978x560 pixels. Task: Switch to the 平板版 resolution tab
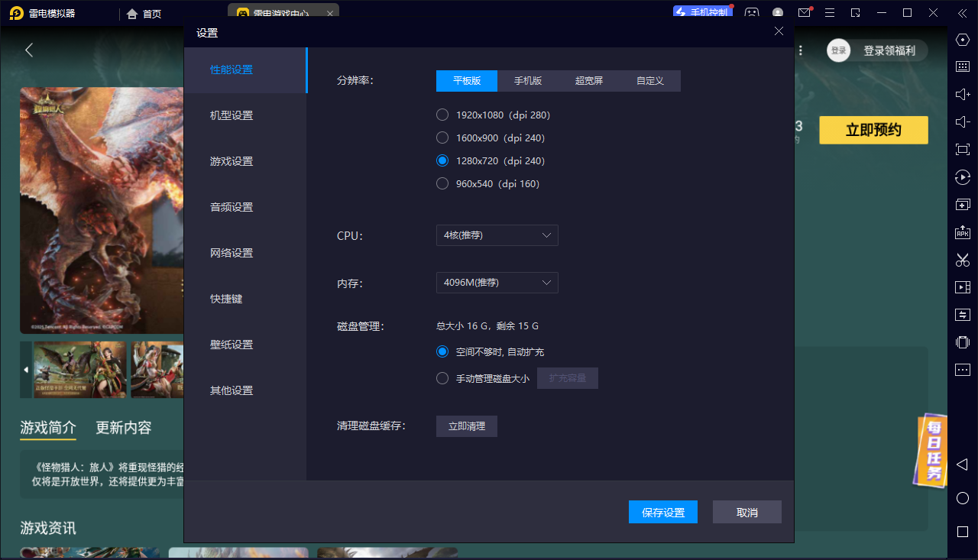467,81
